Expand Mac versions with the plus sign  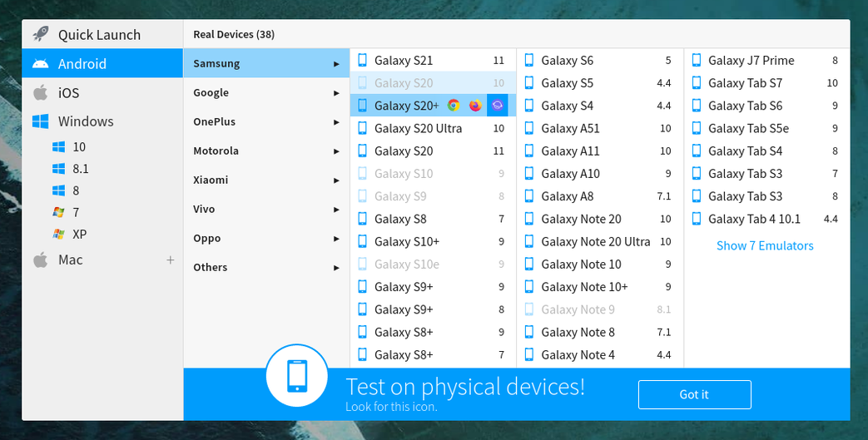(171, 260)
